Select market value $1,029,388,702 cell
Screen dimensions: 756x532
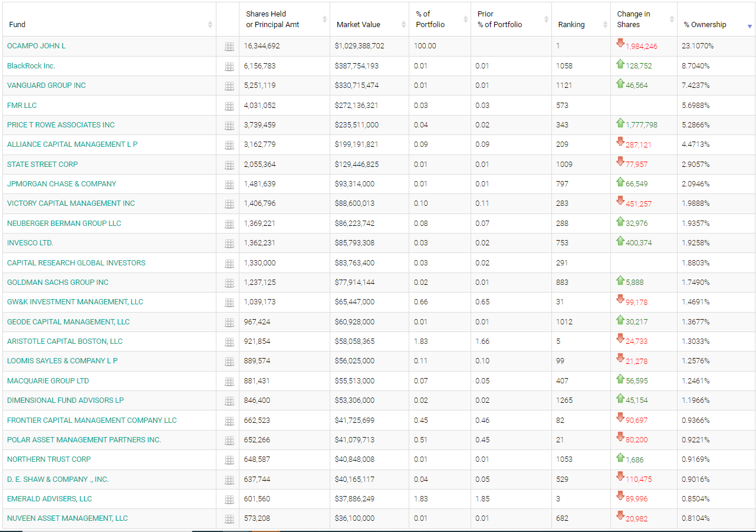pyautogui.click(x=370, y=46)
